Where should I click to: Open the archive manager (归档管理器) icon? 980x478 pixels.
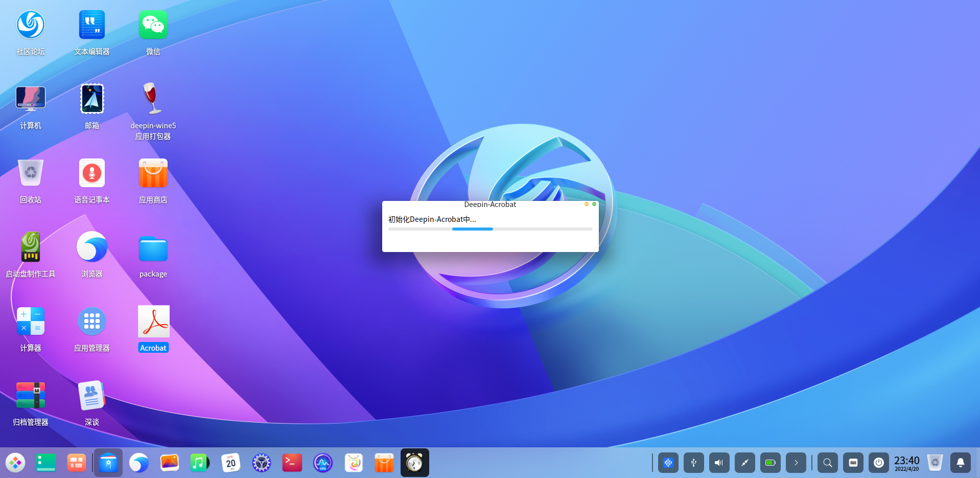[x=31, y=395]
